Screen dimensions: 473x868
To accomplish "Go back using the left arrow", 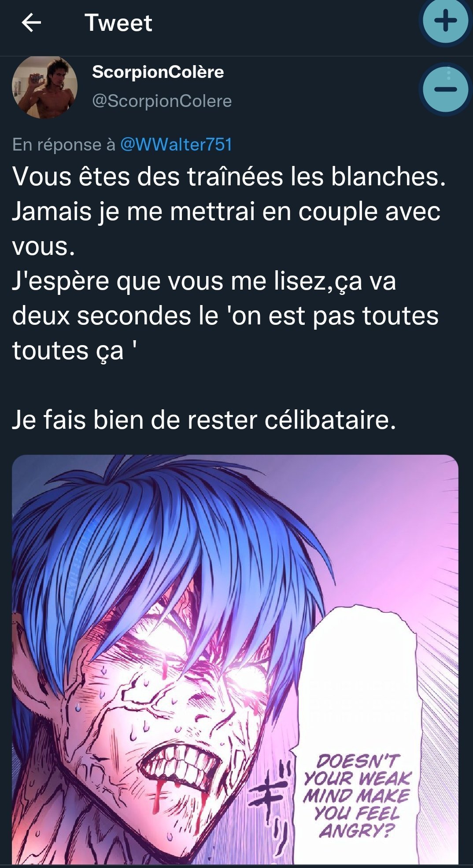I will 31,22.
